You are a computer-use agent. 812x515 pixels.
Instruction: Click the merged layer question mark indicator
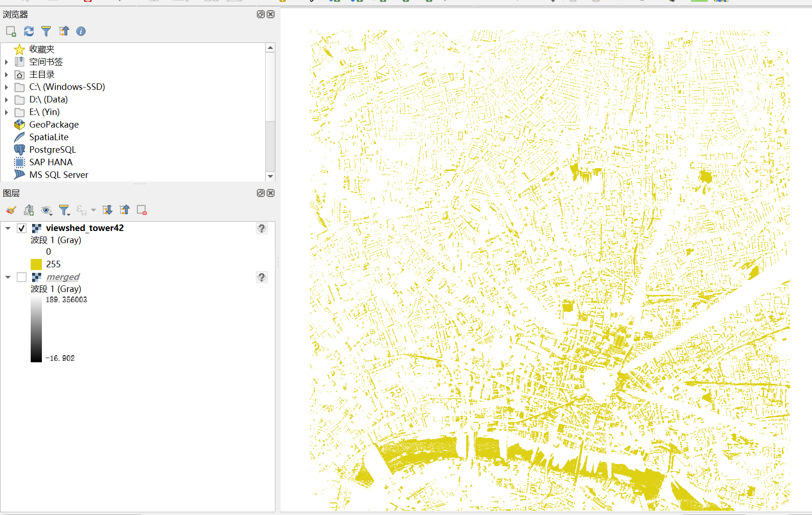tap(262, 278)
